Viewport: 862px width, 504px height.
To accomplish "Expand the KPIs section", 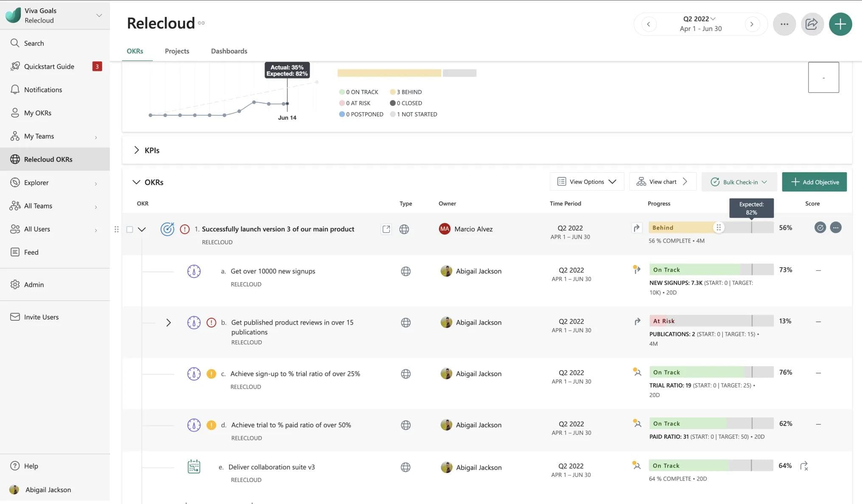I will pyautogui.click(x=136, y=150).
